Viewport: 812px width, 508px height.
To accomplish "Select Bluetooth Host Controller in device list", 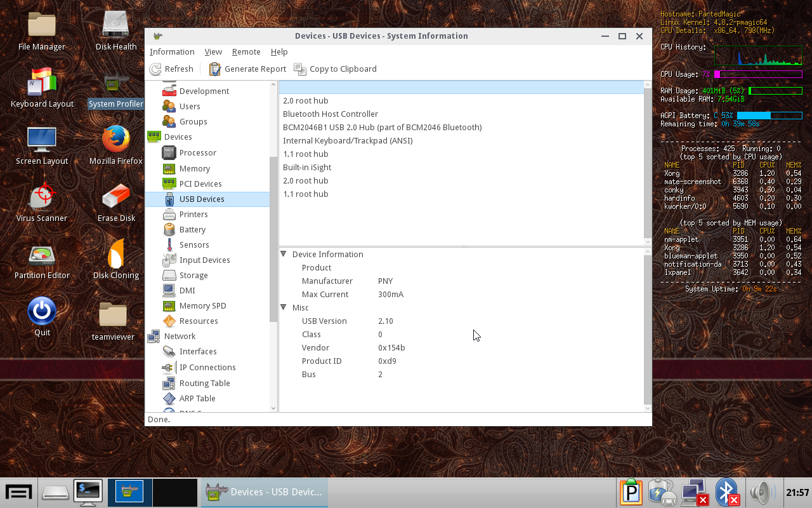I will point(461,114).
